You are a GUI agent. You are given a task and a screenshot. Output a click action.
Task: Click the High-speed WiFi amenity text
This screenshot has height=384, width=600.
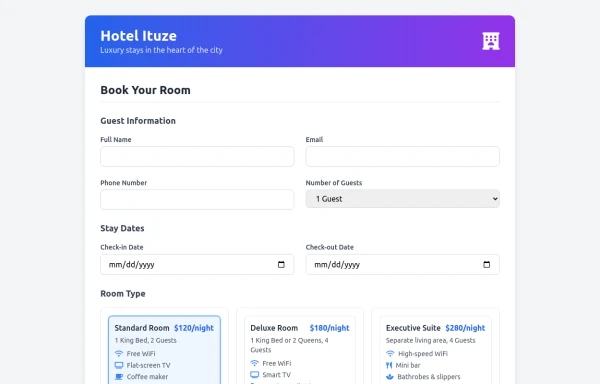423,354
